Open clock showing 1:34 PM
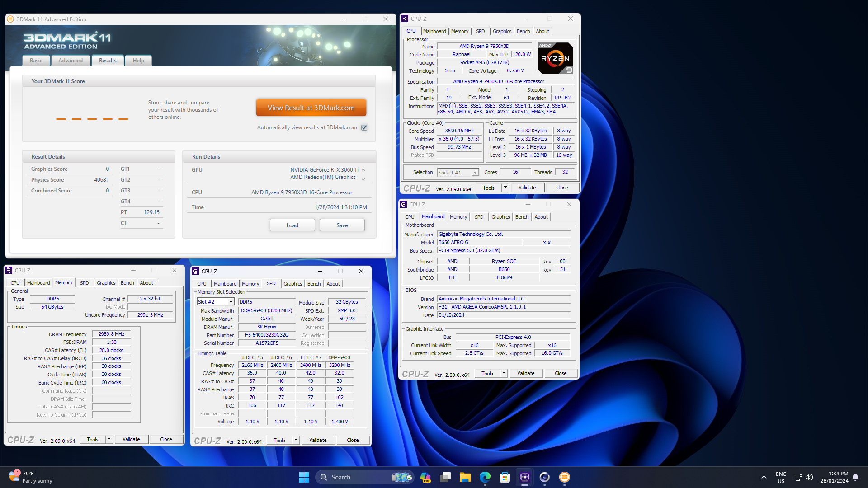 [x=834, y=477]
